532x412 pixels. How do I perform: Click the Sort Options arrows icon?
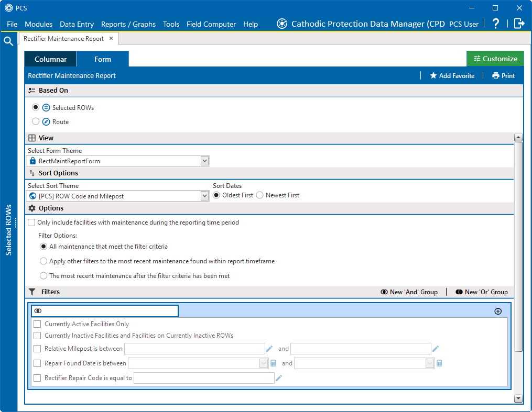pos(32,173)
